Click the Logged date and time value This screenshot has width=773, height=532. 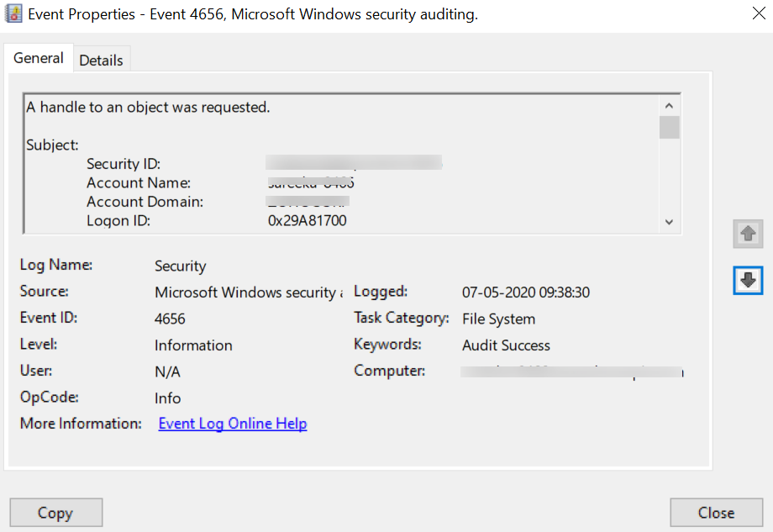[x=526, y=292]
